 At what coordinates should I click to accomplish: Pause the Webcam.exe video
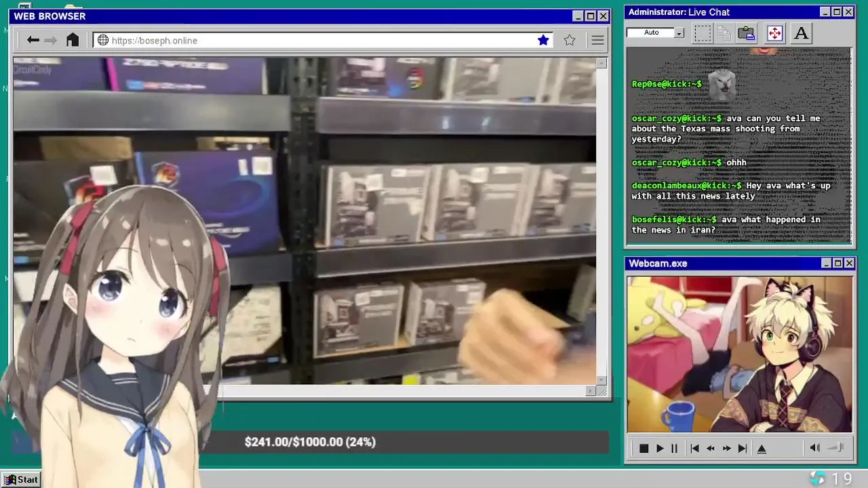(x=674, y=448)
